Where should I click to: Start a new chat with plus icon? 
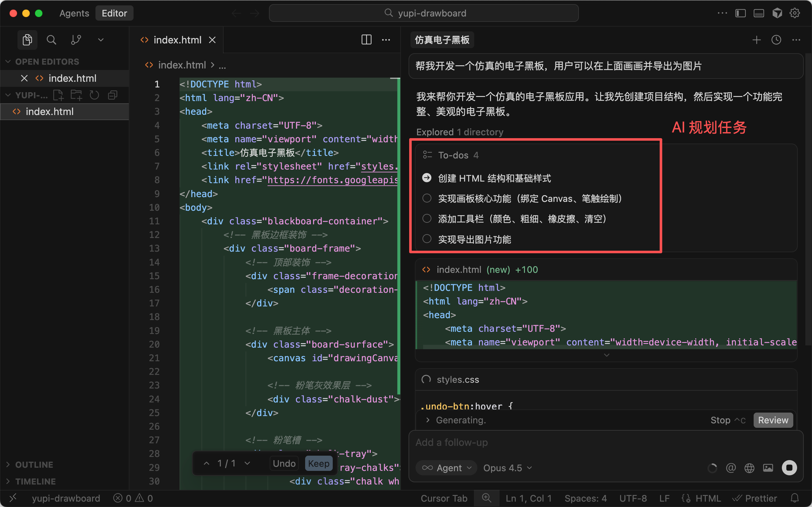[756, 40]
